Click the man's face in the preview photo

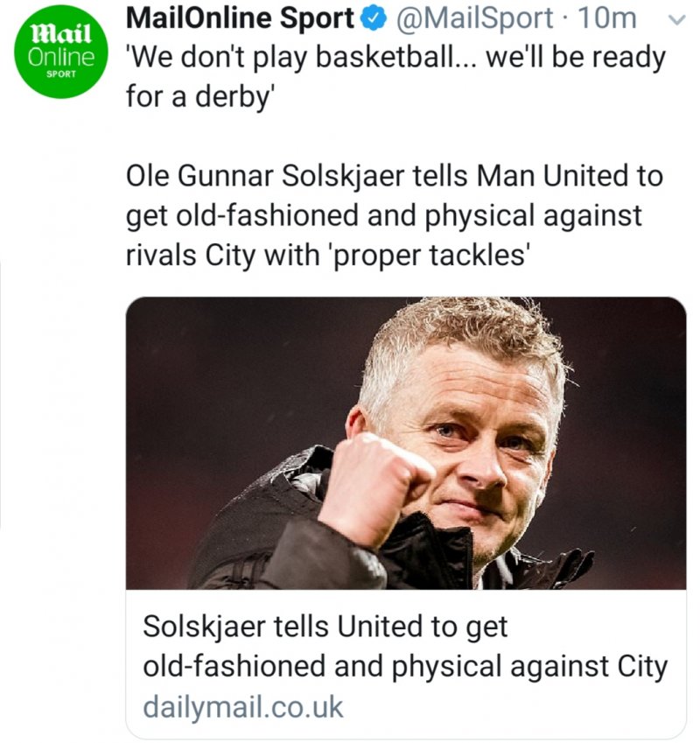click(x=480, y=438)
